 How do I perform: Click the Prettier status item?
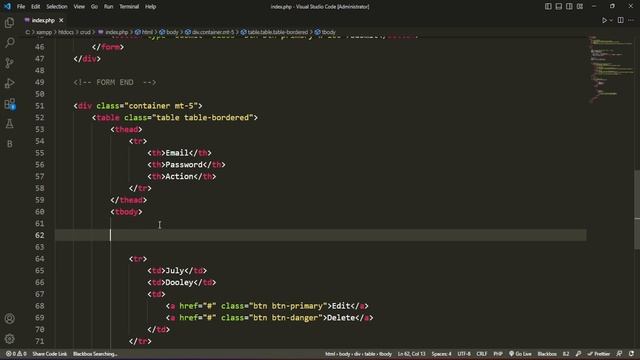point(598,354)
